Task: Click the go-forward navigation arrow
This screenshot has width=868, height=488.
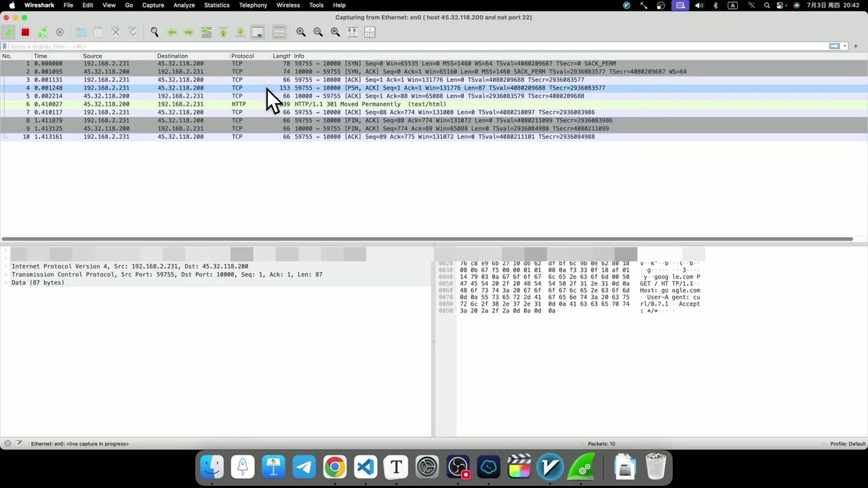Action: coord(189,32)
